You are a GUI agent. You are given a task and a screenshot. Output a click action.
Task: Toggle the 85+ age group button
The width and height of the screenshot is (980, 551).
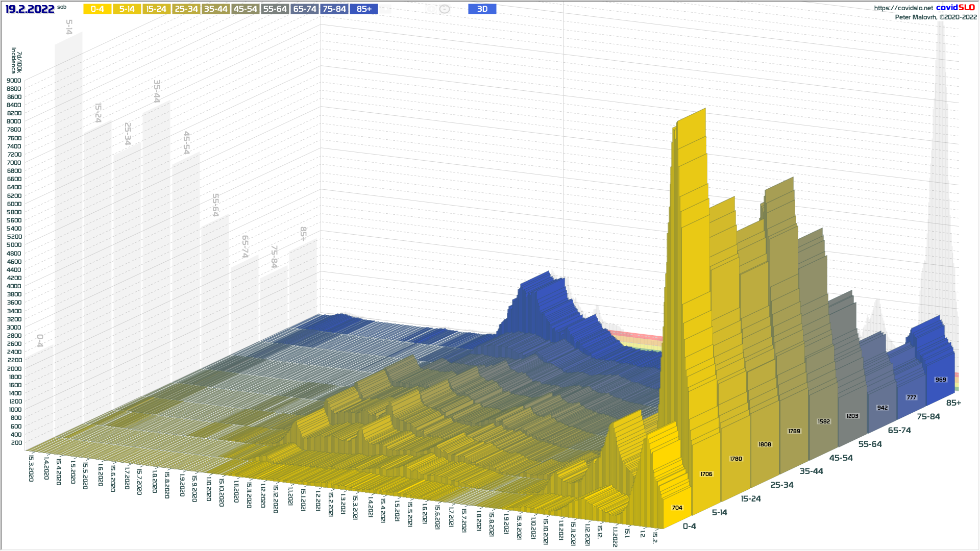click(364, 9)
